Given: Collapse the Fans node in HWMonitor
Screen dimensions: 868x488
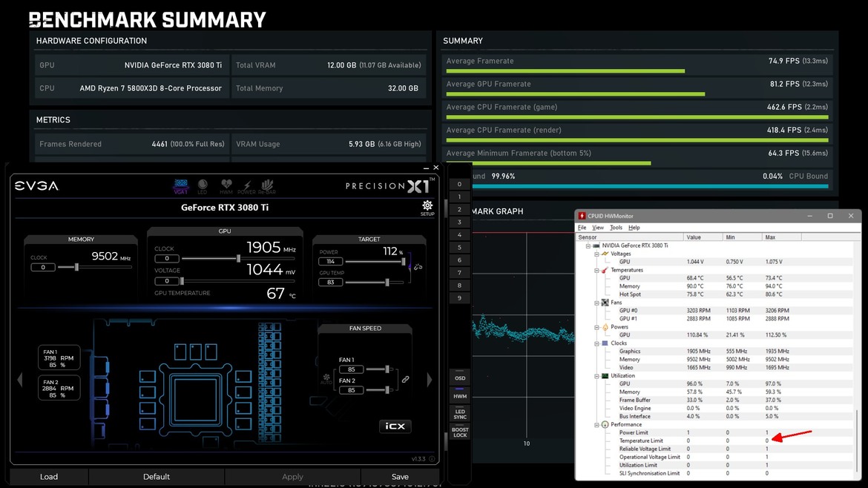Looking at the screenshot, I should pyautogui.click(x=596, y=303).
